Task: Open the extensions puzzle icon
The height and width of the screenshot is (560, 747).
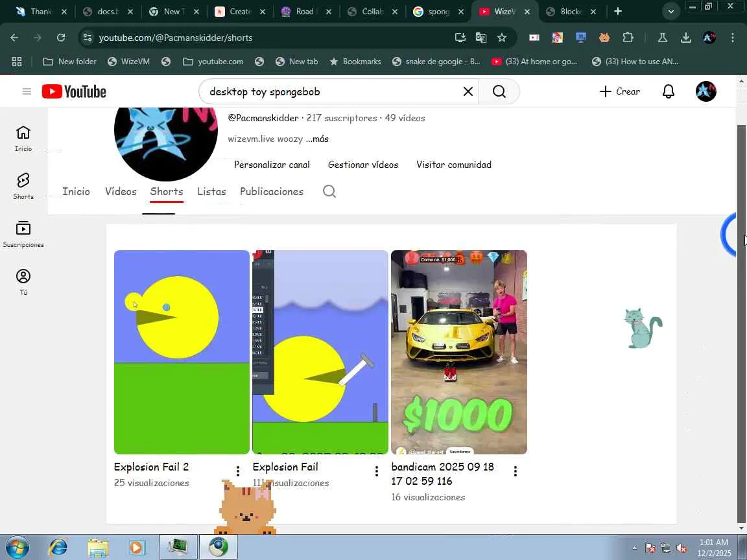Action: pyautogui.click(x=628, y=38)
